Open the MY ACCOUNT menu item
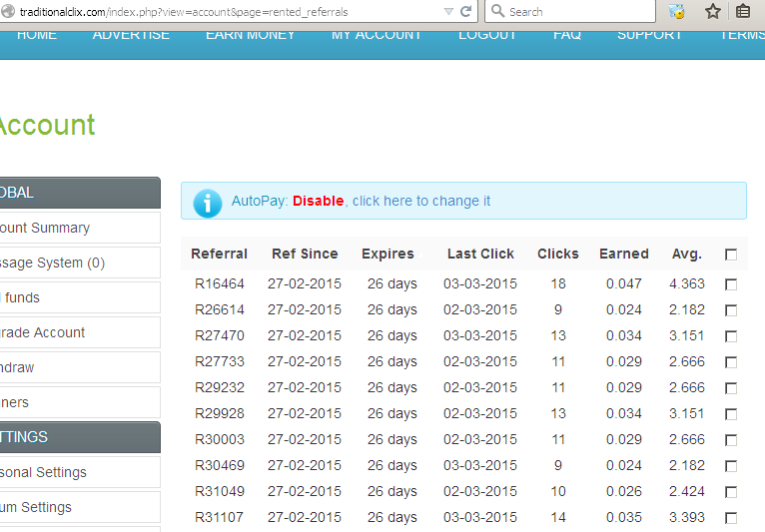 377,35
